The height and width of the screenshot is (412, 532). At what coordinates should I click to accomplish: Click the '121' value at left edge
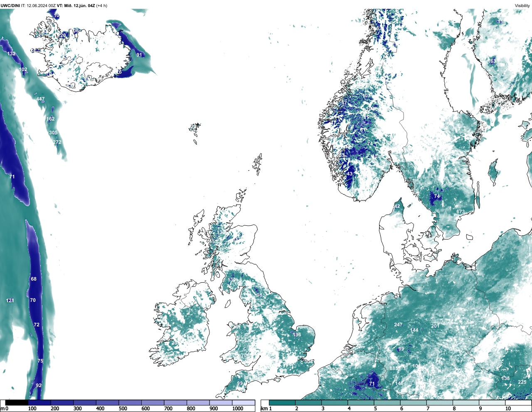10,300
